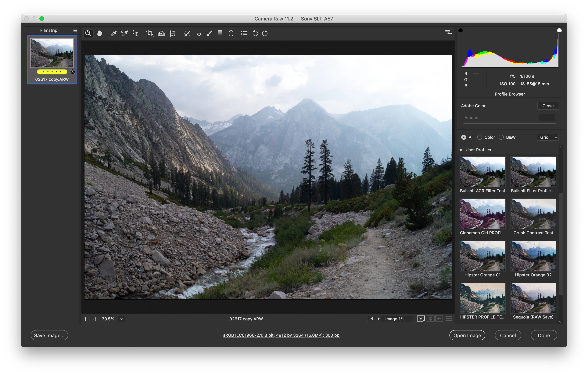
Task: Select the Crop tool
Action: coord(149,33)
